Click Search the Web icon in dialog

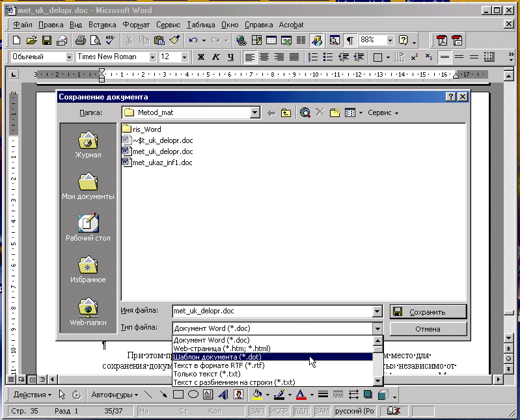coord(305,112)
